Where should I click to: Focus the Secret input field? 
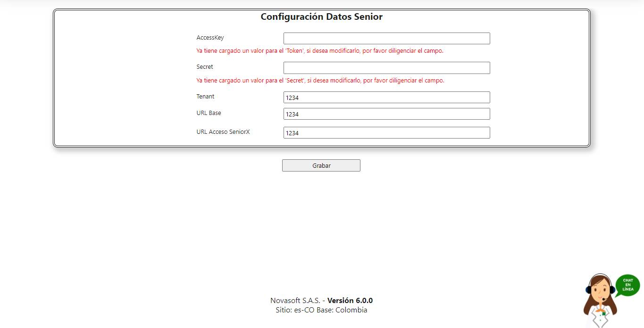(x=386, y=68)
